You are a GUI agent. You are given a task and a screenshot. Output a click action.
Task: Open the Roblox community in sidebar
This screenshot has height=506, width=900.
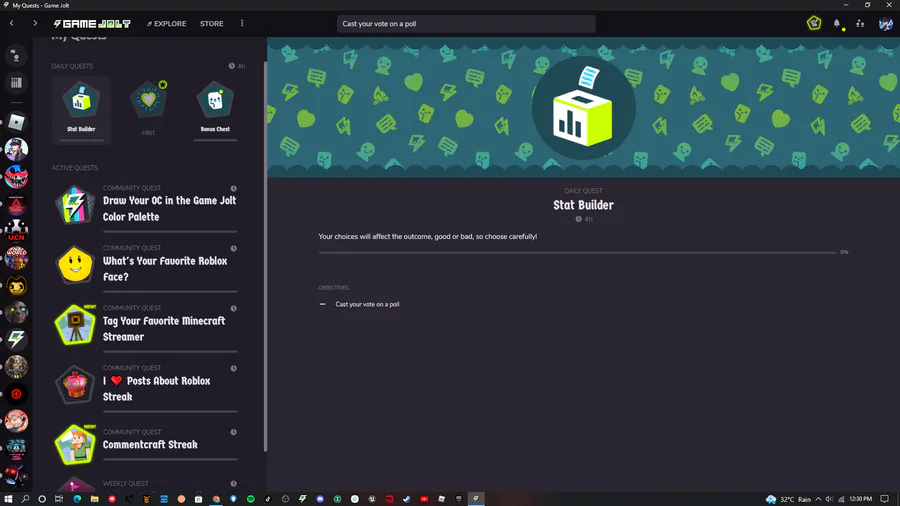pyautogui.click(x=16, y=122)
